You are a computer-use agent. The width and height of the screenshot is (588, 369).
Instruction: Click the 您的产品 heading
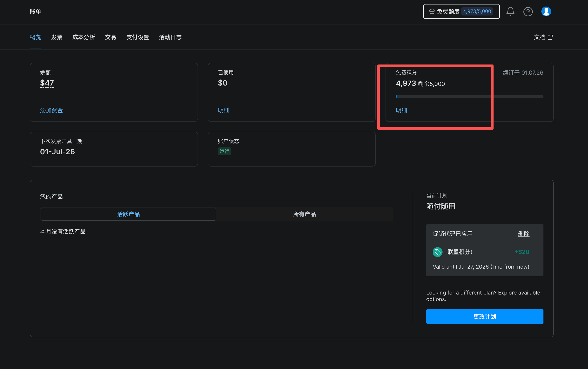[51, 197]
